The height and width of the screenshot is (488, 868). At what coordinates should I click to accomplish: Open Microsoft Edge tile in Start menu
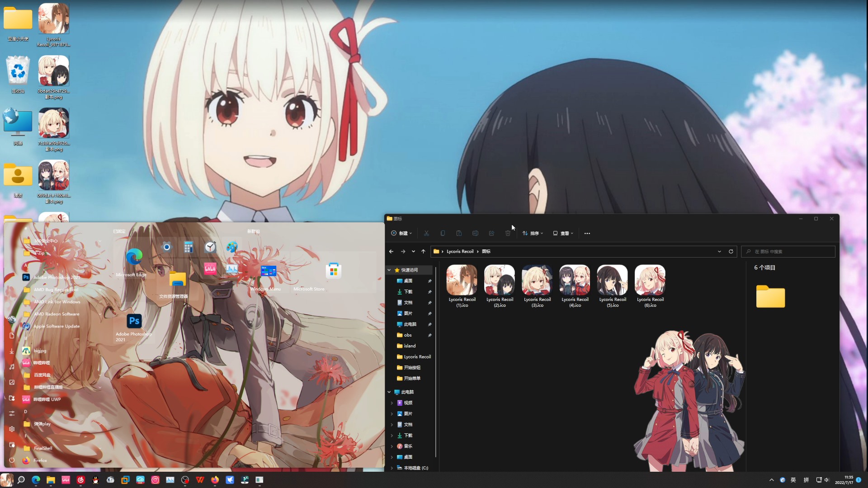click(x=134, y=258)
